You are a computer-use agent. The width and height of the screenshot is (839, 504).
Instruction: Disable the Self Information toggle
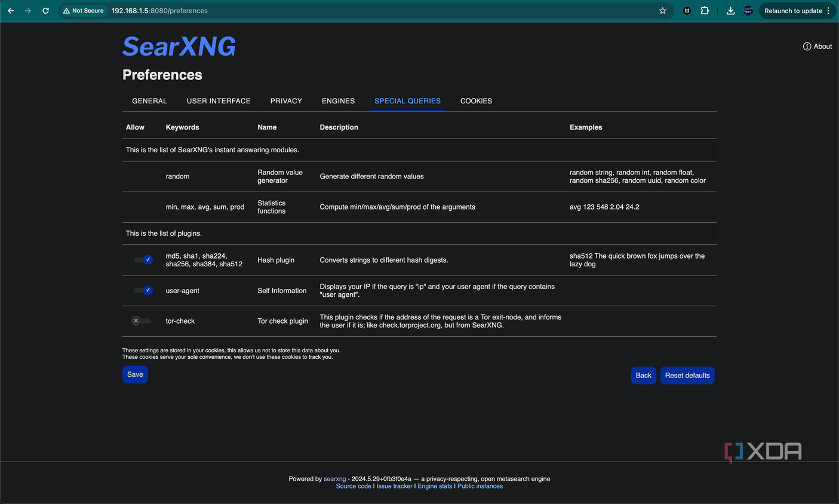pos(143,290)
